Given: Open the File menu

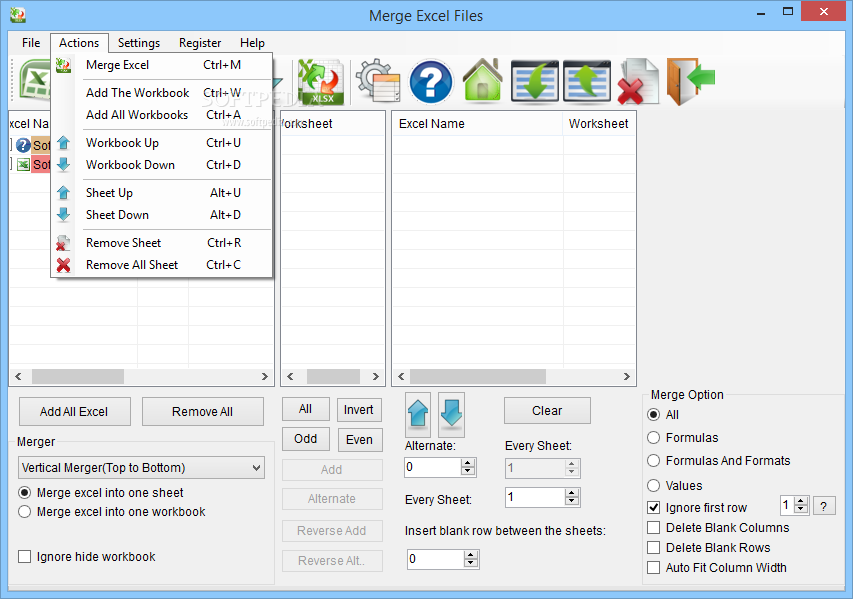Looking at the screenshot, I should click(x=31, y=43).
